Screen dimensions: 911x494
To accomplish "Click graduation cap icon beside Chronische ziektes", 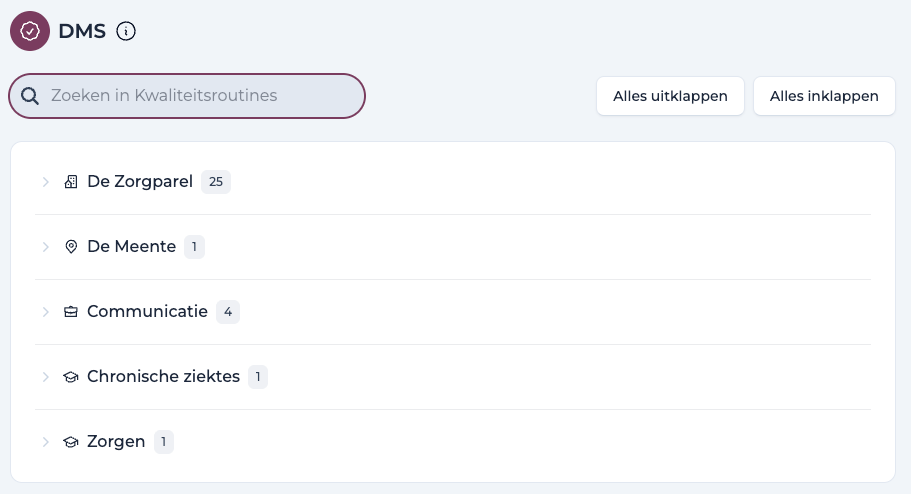I will click(71, 377).
